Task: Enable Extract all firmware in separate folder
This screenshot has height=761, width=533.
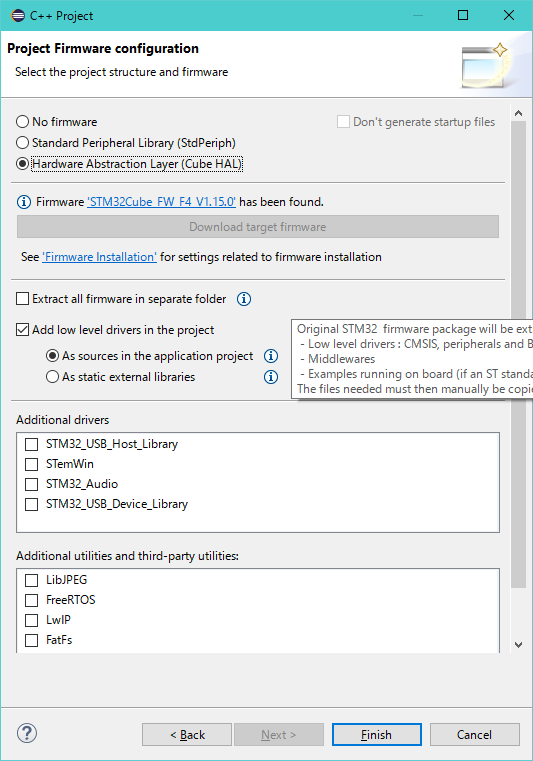Action: tap(22, 298)
